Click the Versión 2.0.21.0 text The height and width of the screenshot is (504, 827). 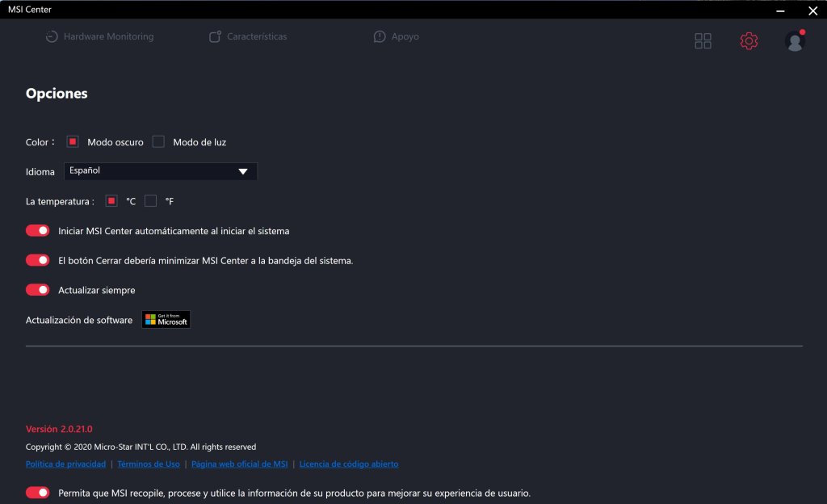[x=59, y=429]
